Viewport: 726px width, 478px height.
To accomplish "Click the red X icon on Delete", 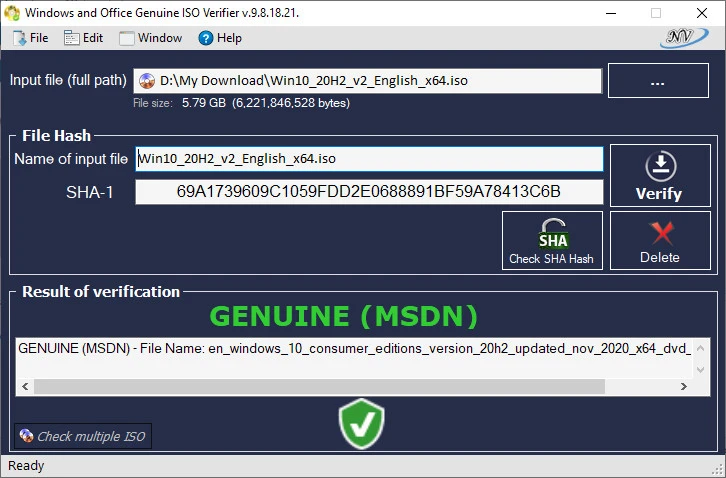I will 661,233.
